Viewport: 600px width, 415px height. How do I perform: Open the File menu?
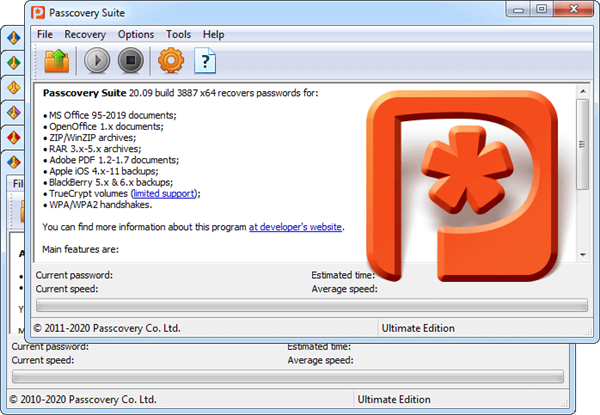pos(45,34)
